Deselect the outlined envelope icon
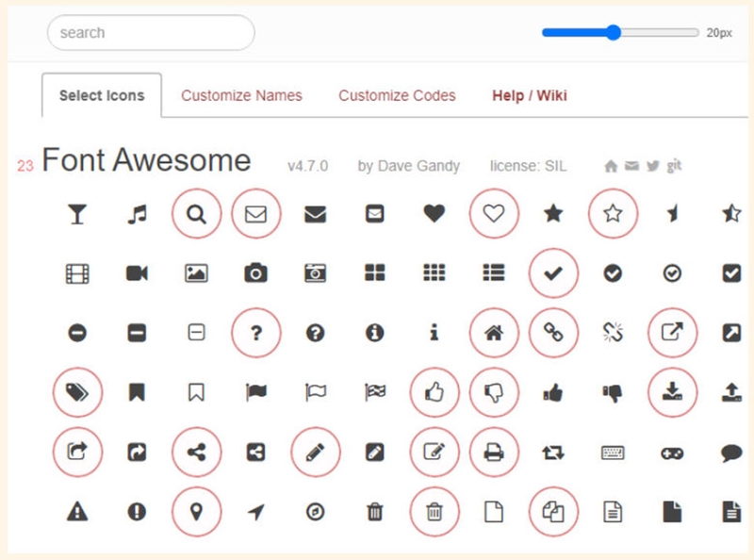This screenshot has height=560, width=754. coord(255,214)
